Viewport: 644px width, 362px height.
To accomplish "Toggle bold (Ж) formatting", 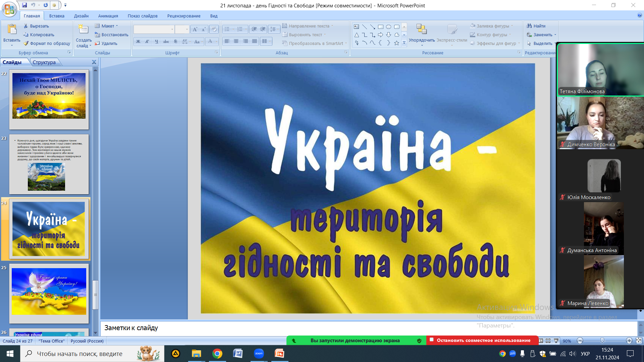I will coord(138,42).
